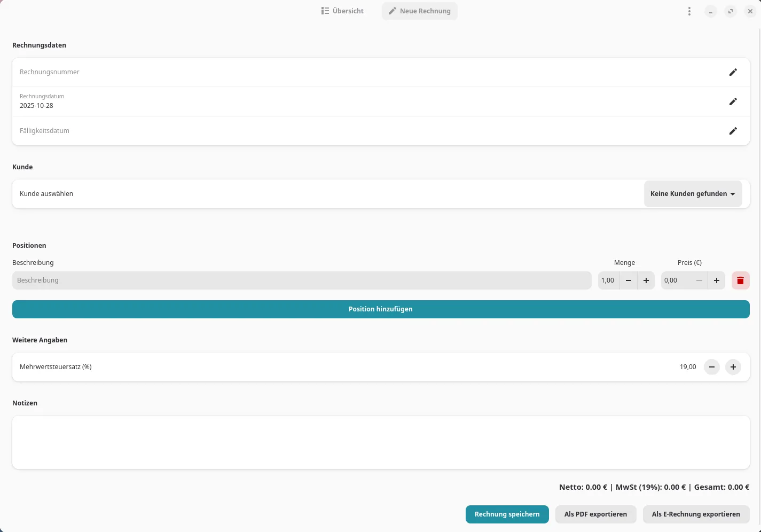This screenshot has width=761, height=532.
Task: Select the Neue Rechnung tab
Action: click(419, 11)
